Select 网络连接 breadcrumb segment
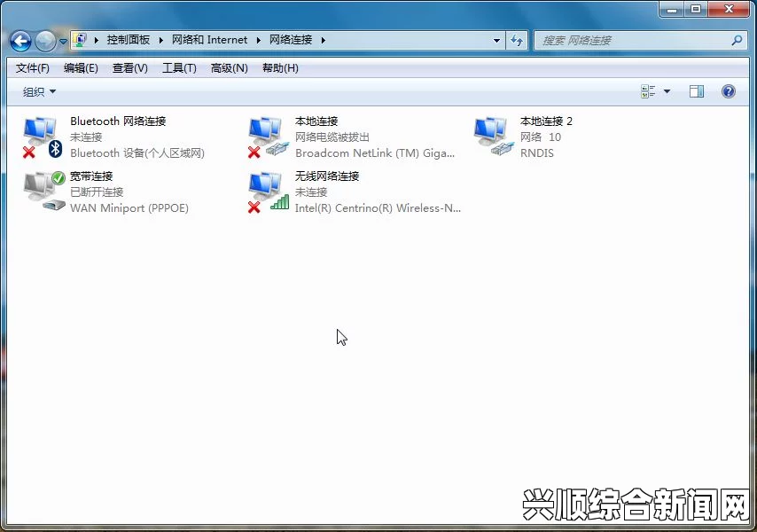The width and height of the screenshot is (757, 532). (291, 40)
